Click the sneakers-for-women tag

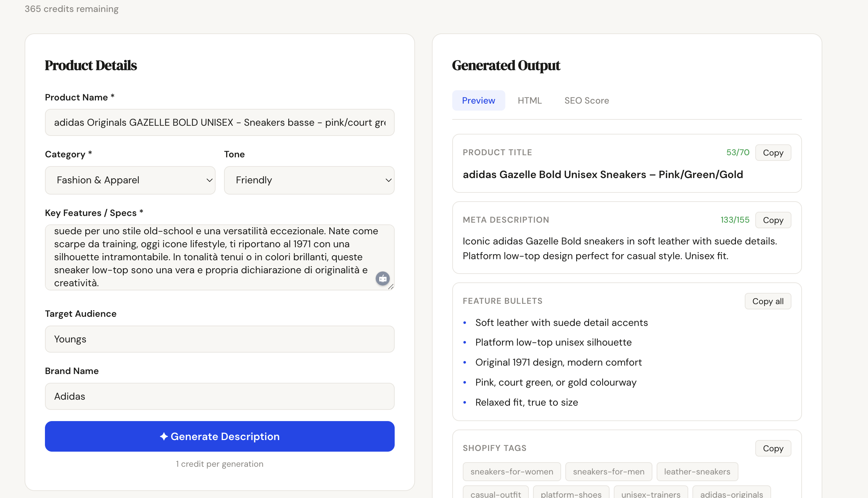pyautogui.click(x=512, y=472)
